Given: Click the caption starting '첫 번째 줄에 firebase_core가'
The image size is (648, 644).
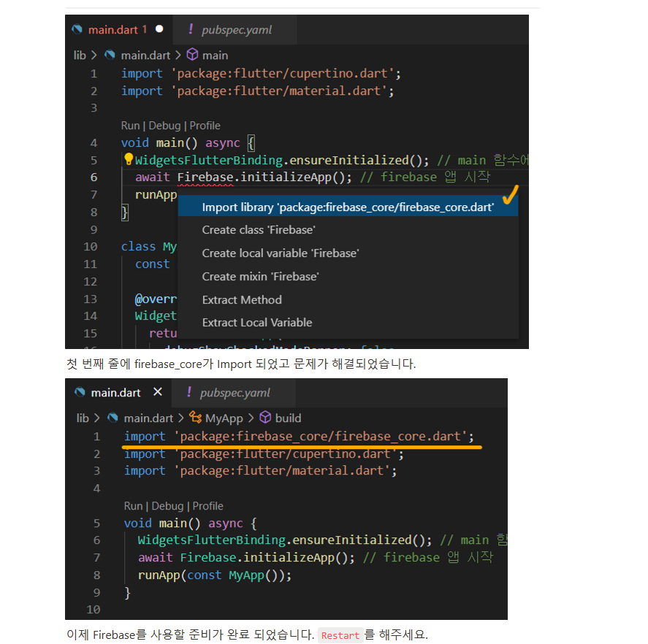Looking at the screenshot, I should tap(241, 364).
